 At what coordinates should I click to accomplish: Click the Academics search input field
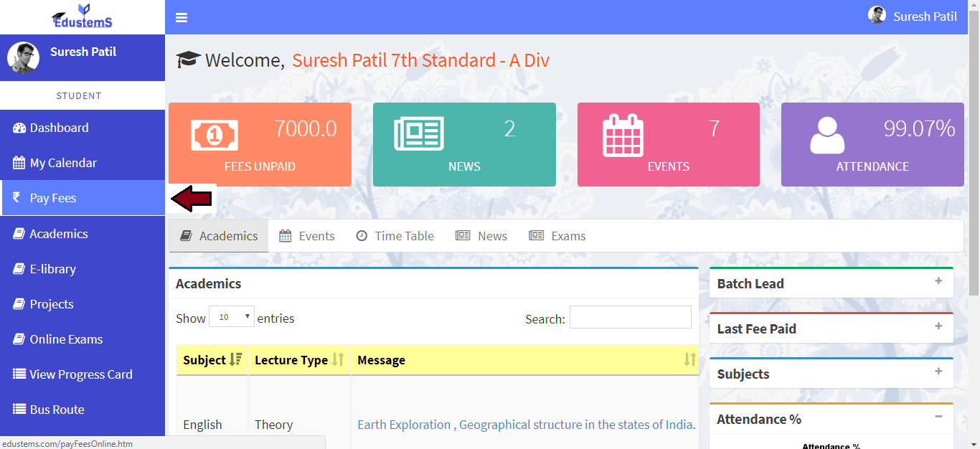630,317
